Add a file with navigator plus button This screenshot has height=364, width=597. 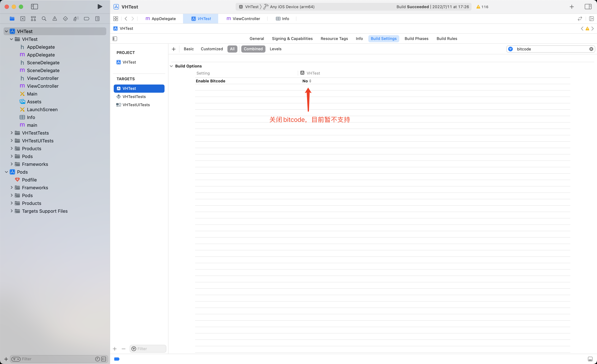point(6,359)
